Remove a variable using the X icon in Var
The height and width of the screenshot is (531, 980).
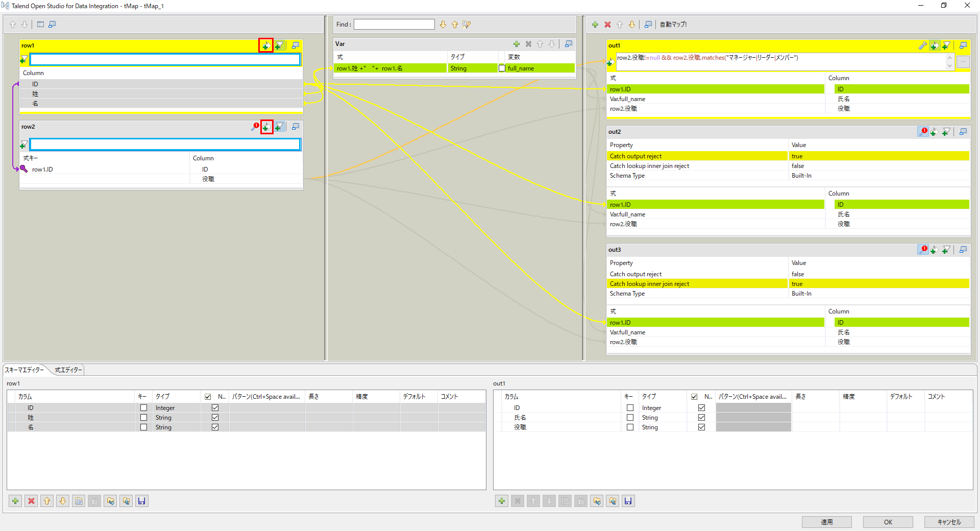pyautogui.click(x=528, y=44)
